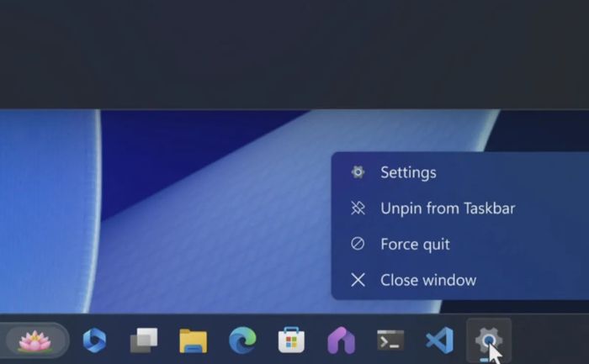Launch the purple house-shaped app icon

pyautogui.click(x=341, y=340)
